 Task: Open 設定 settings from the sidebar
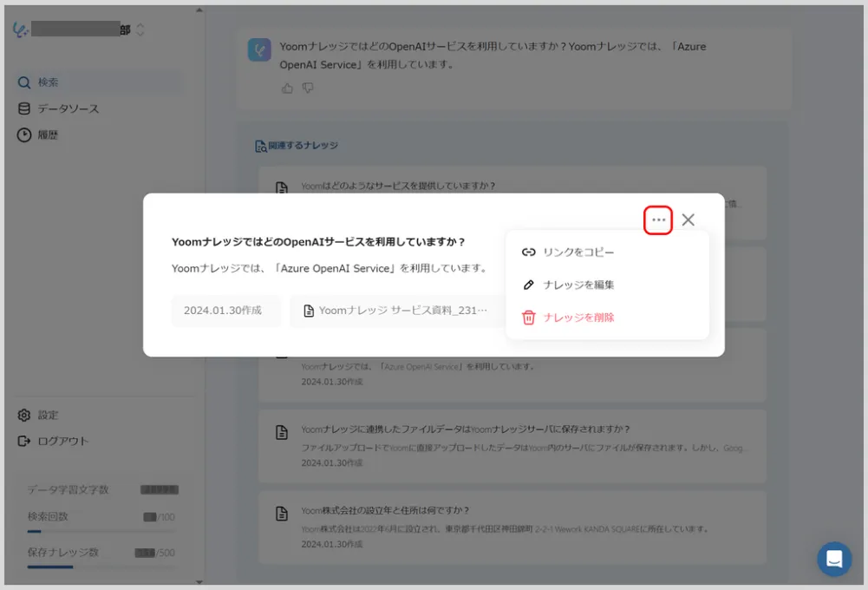point(49,415)
